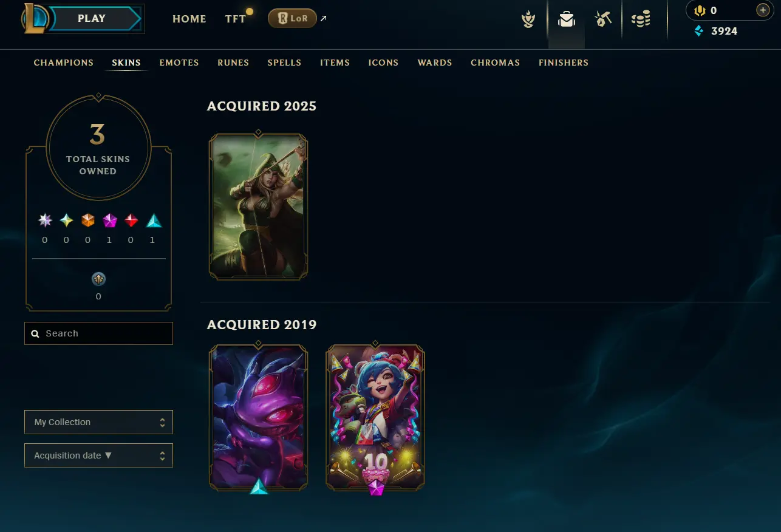This screenshot has width=781, height=532.
Task: Click the Epic teal triangle rarity icon
Action: coord(154,220)
